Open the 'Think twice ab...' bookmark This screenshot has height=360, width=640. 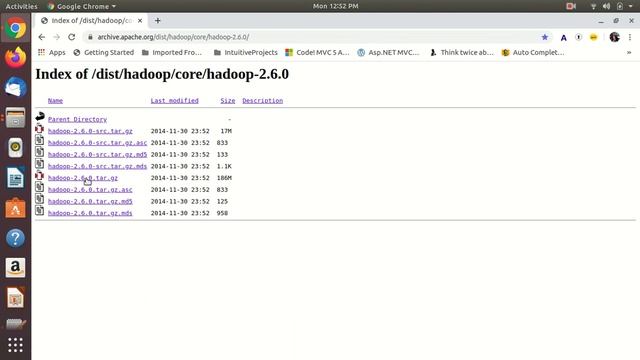tap(462, 52)
